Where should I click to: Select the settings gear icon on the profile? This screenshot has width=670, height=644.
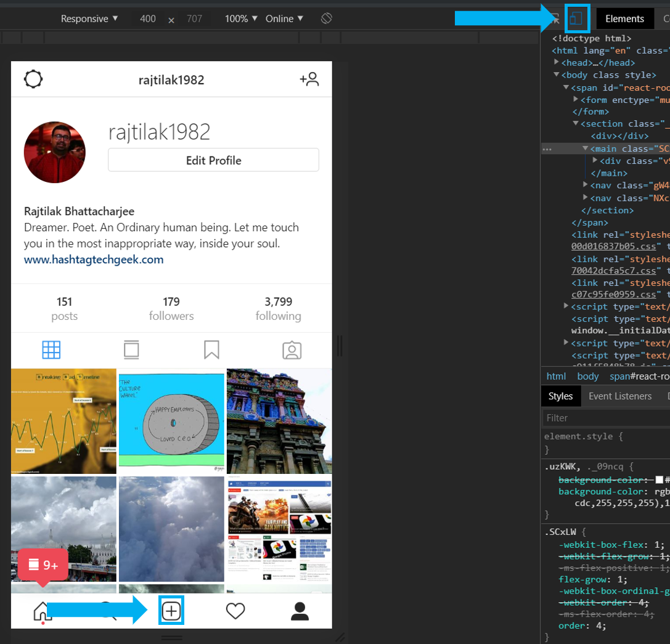(x=33, y=79)
